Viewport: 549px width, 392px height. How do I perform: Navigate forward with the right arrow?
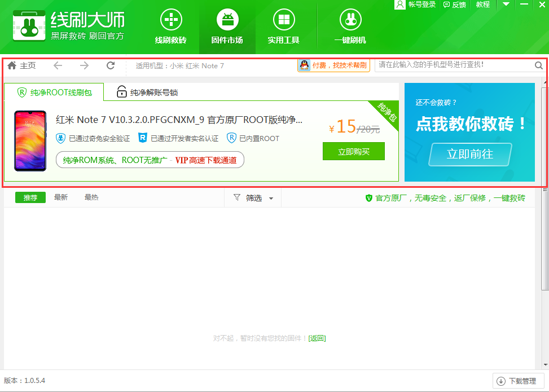(84, 65)
